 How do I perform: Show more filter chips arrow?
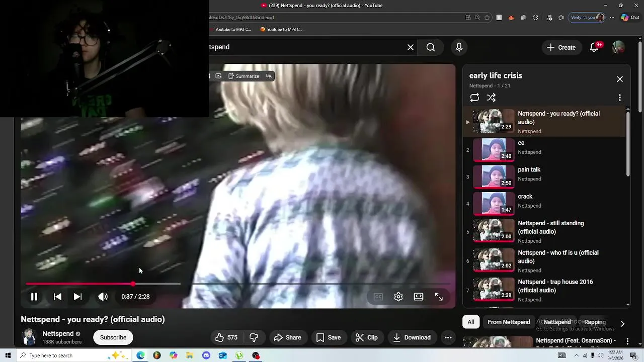coord(622,324)
